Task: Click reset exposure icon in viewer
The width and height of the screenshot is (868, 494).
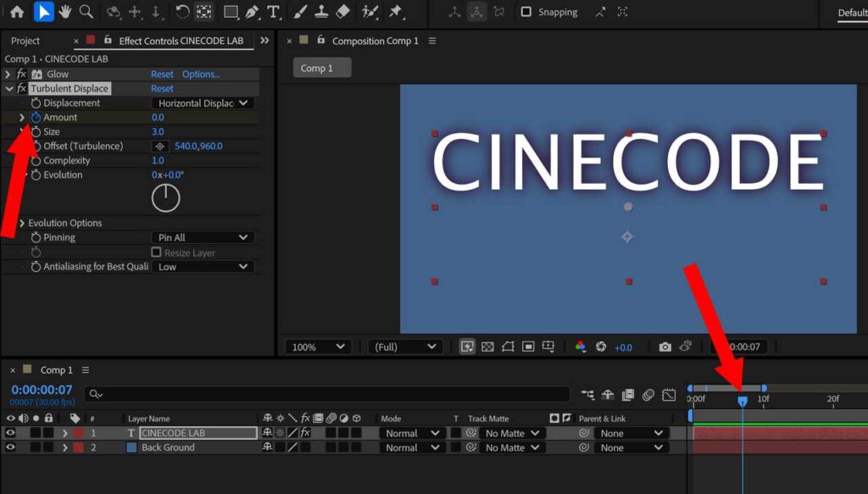Action: (x=601, y=347)
